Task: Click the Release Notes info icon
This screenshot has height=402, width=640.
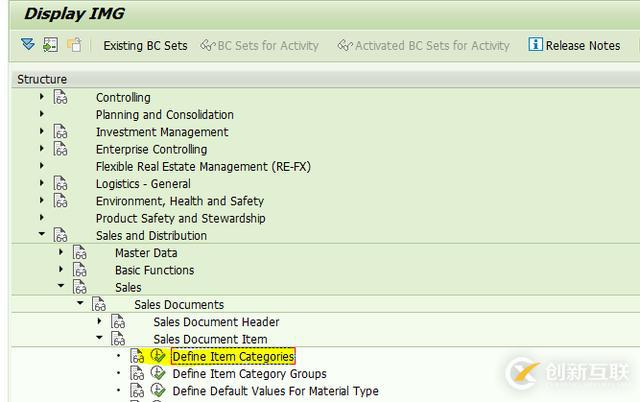Action: [x=536, y=45]
